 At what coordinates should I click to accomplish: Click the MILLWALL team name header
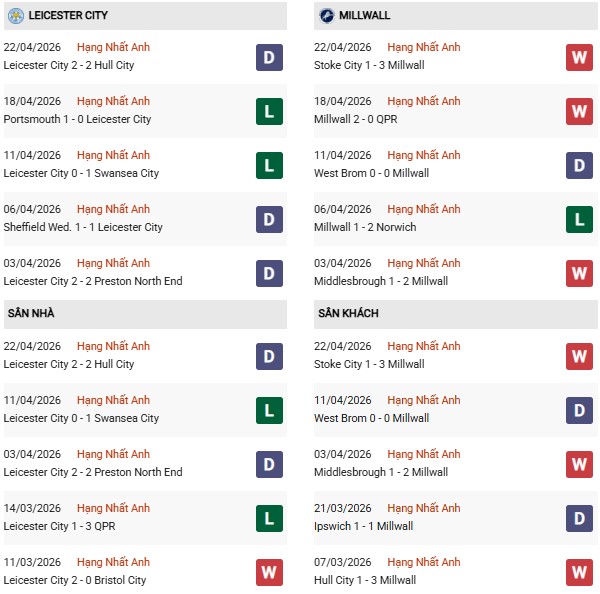[365, 16]
